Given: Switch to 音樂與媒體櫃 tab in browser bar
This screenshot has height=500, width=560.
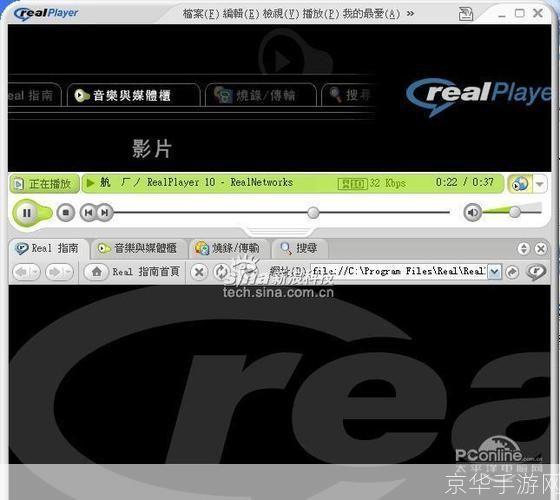Looking at the screenshot, I should click(x=139, y=248).
